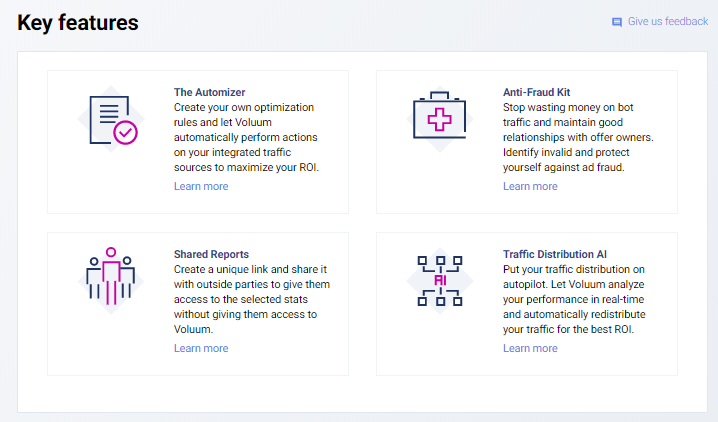This screenshot has width=718, height=422.
Task: Follow Learn more for Traffic Distribution AI
Action: pos(530,348)
